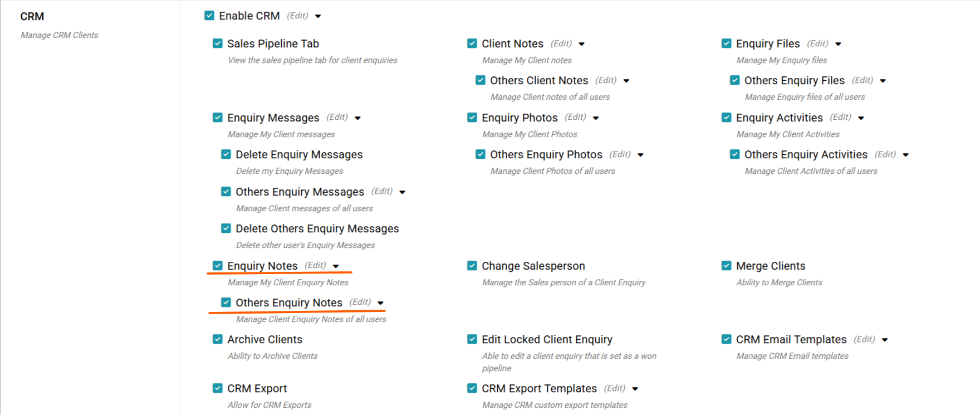Screen dimensions: 980x415
Task: Toggle Change Salesperson checkbox
Action: [x=472, y=266]
